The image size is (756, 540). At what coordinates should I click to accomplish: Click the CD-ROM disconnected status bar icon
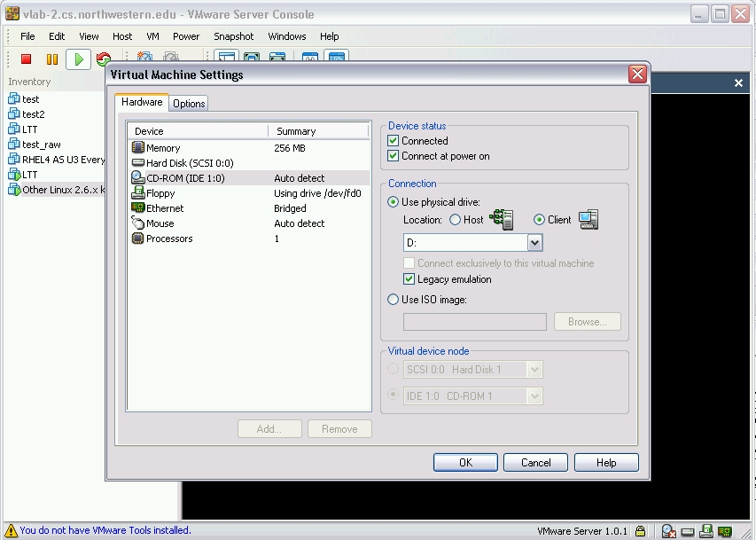click(668, 531)
